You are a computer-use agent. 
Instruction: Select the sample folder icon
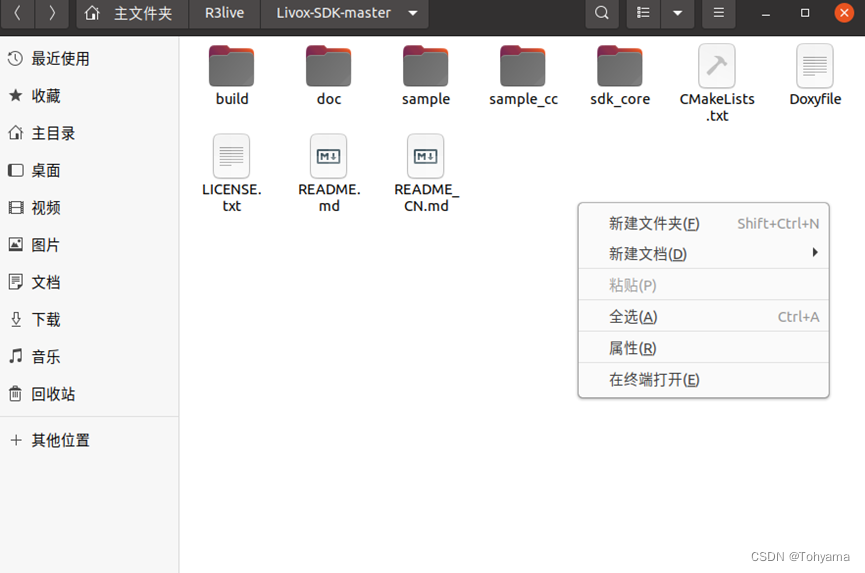point(426,66)
